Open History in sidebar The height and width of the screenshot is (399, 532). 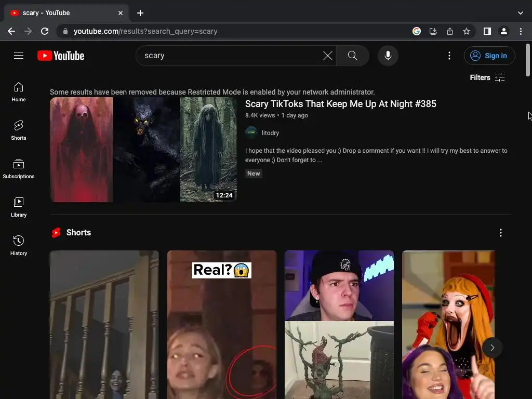coord(19,245)
